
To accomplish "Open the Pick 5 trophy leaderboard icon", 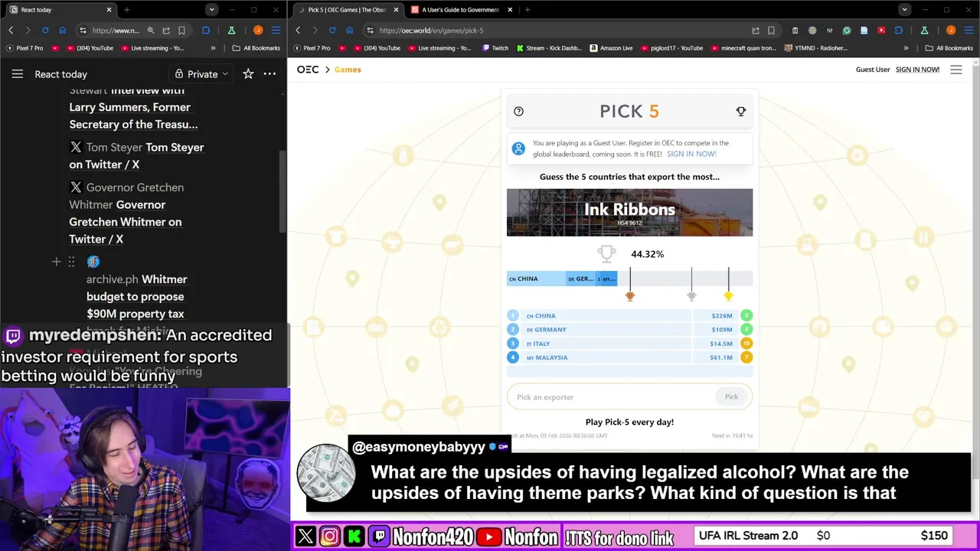I will tap(740, 112).
